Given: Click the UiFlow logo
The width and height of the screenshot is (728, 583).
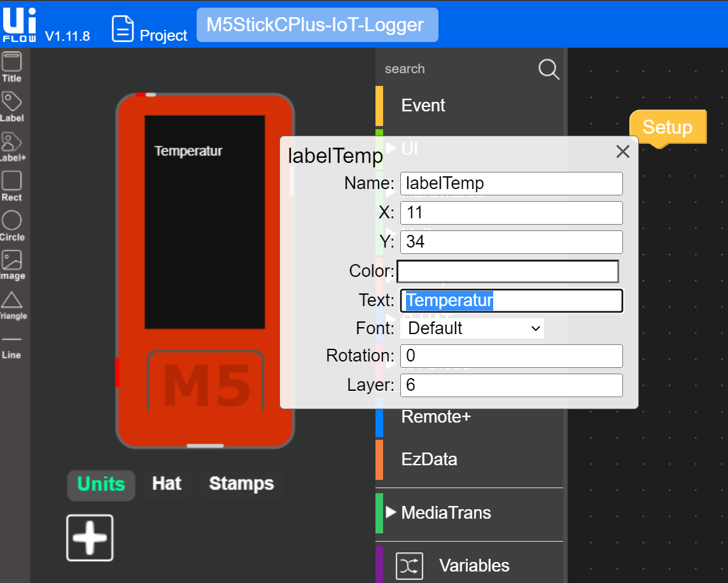Looking at the screenshot, I should [20, 25].
